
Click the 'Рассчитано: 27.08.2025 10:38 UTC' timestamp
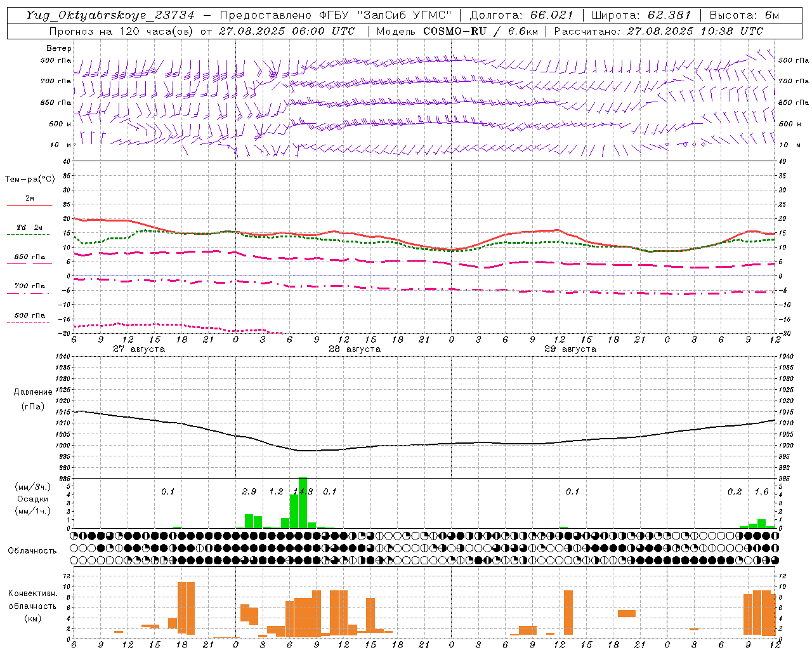point(658,31)
